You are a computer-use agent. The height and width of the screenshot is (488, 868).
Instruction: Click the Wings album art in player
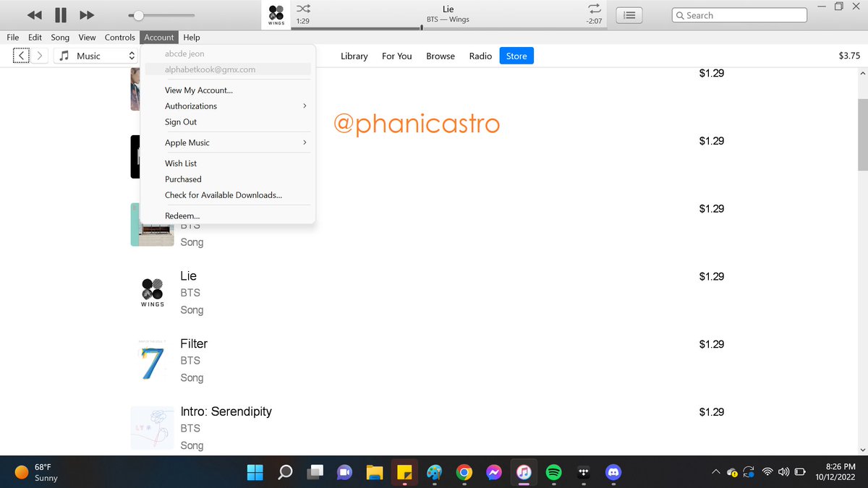click(x=276, y=15)
